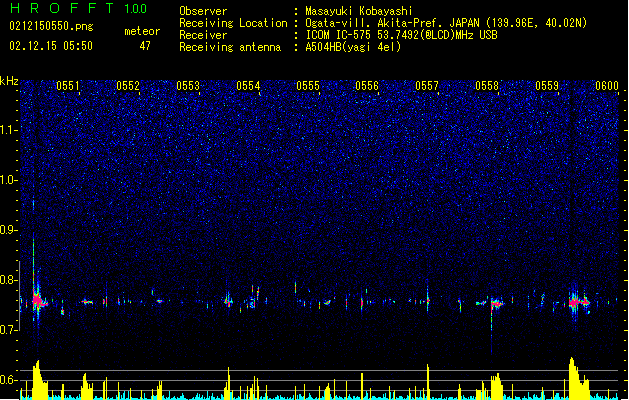This screenshot has width=629, height=400.
Task: Click the kHz axis unit label
Action: pos(9,81)
